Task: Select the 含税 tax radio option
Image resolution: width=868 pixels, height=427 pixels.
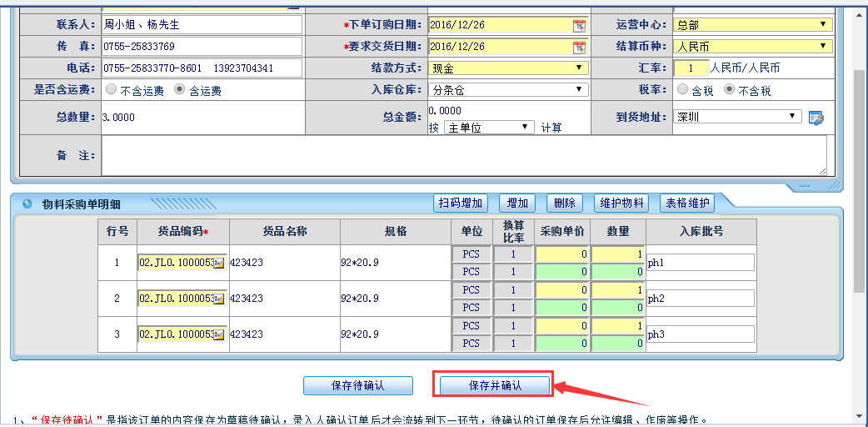Action: [682, 90]
